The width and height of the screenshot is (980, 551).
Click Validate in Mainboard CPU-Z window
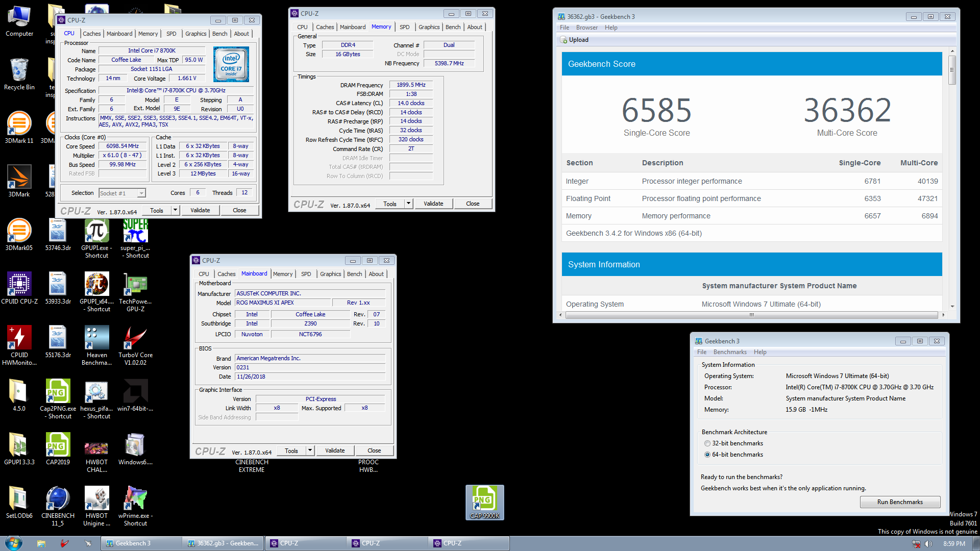tap(335, 450)
